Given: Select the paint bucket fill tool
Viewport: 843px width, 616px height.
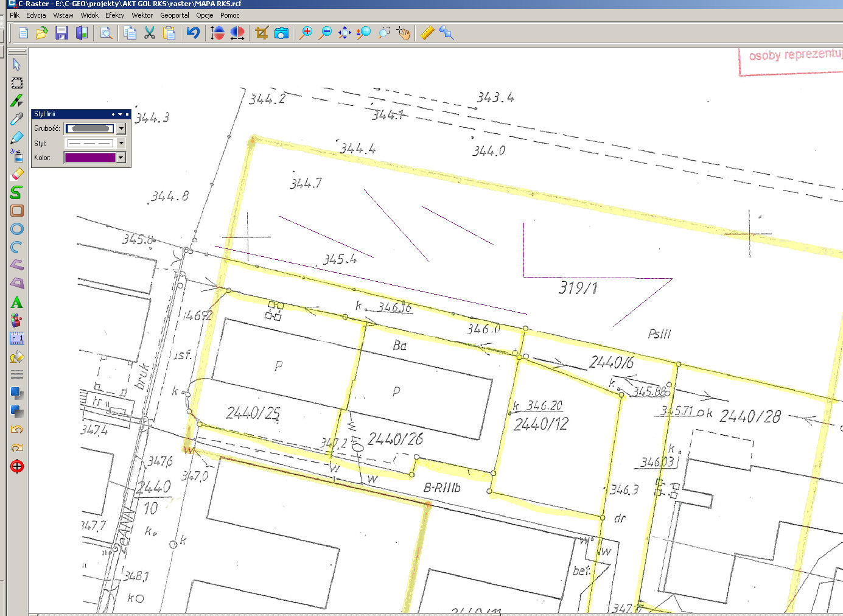Looking at the screenshot, I should click(x=17, y=357).
